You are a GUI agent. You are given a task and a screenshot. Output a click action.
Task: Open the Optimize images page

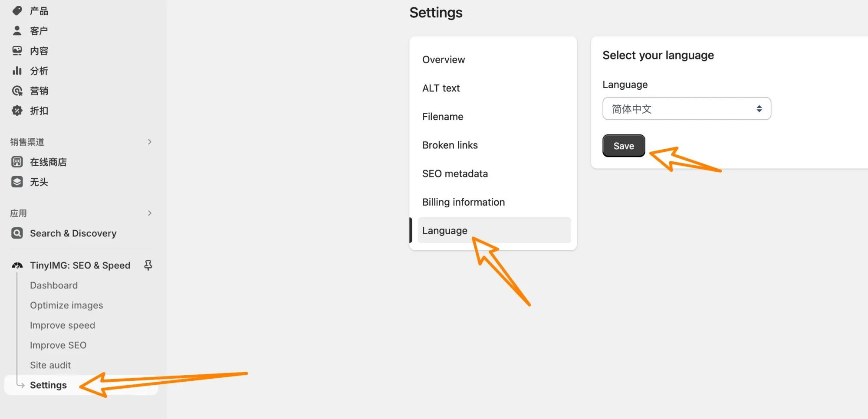coord(66,305)
